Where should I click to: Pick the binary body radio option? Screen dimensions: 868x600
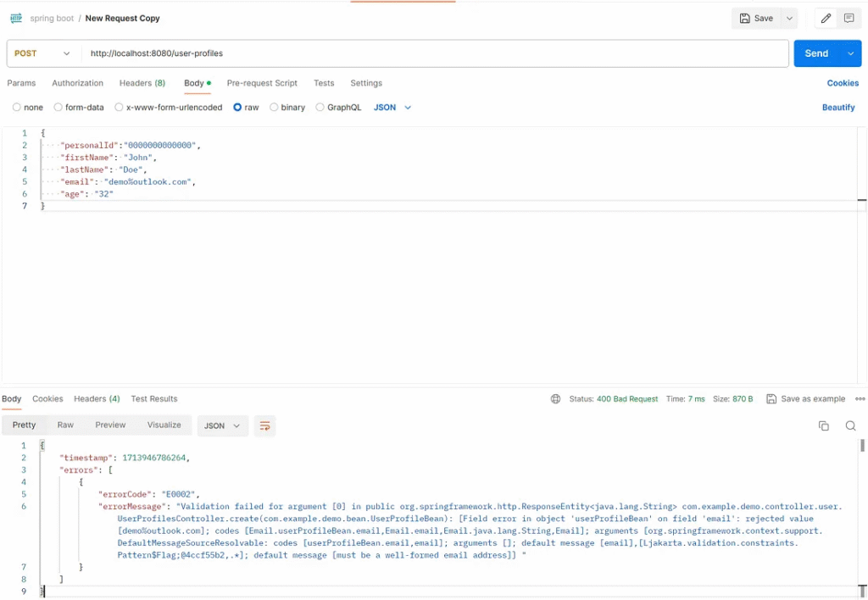pos(274,108)
